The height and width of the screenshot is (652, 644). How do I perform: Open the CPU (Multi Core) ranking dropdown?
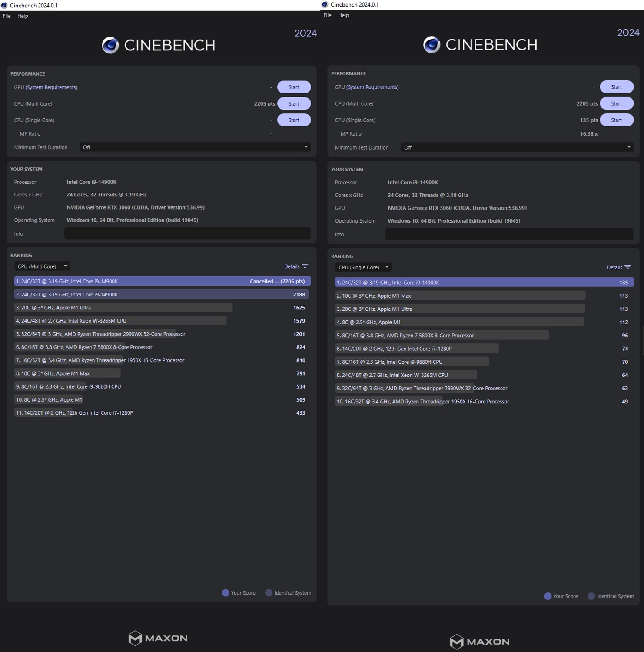tap(42, 266)
